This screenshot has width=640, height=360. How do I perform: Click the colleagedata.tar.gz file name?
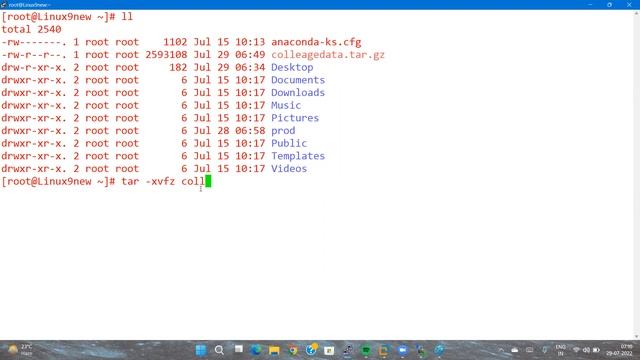click(x=328, y=55)
